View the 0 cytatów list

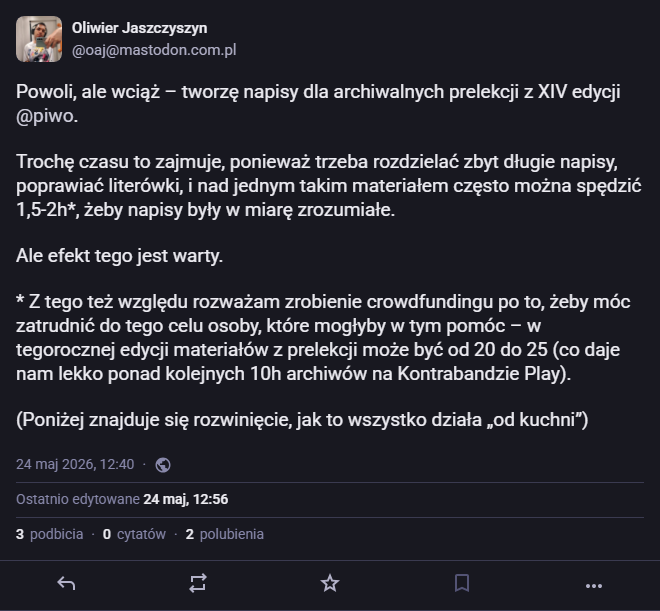134,534
